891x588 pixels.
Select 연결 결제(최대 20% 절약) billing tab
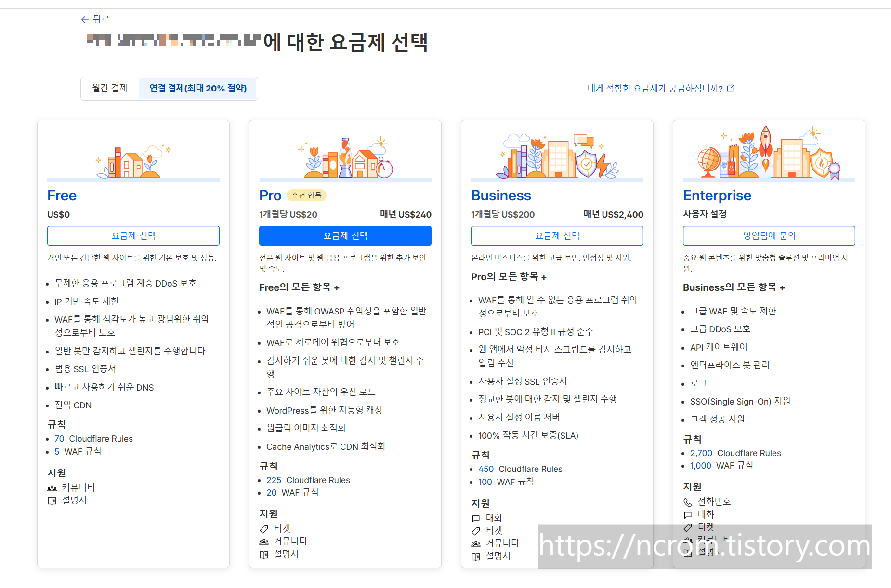point(198,88)
